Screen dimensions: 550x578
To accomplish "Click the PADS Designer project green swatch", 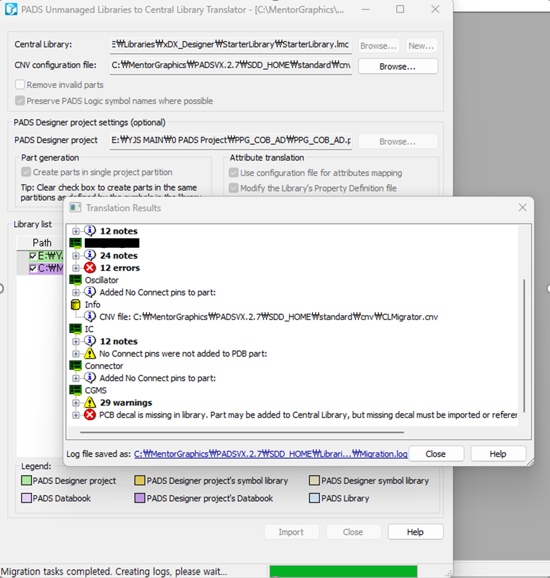I will (26, 481).
